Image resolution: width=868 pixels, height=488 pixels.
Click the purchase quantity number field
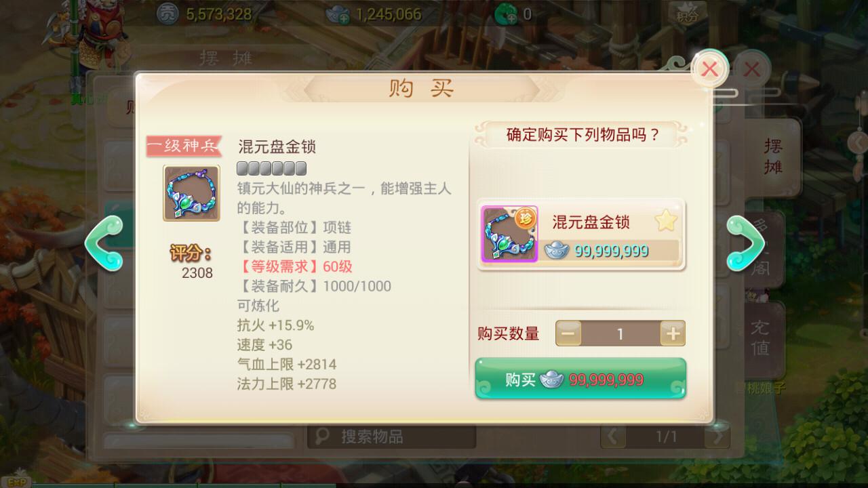tap(620, 333)
